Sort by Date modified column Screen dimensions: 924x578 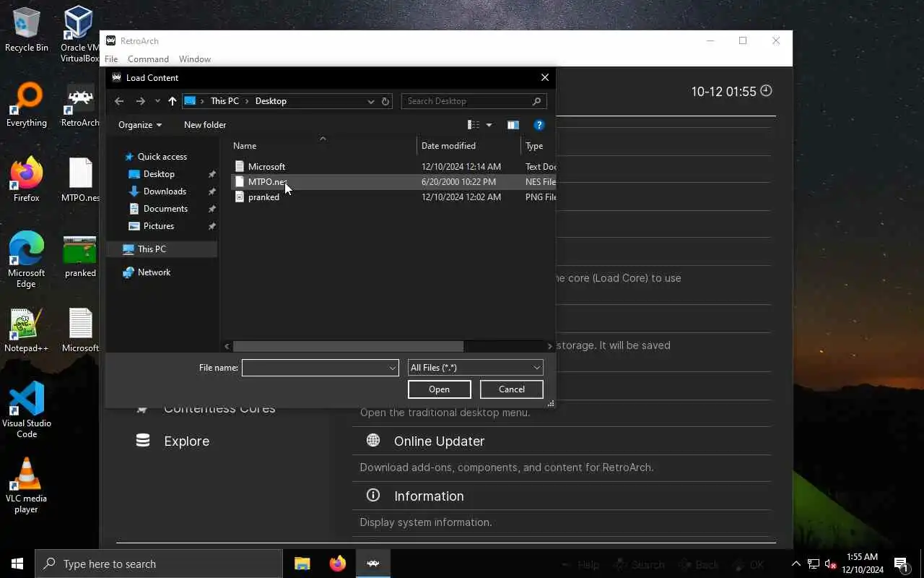[468, 146]
